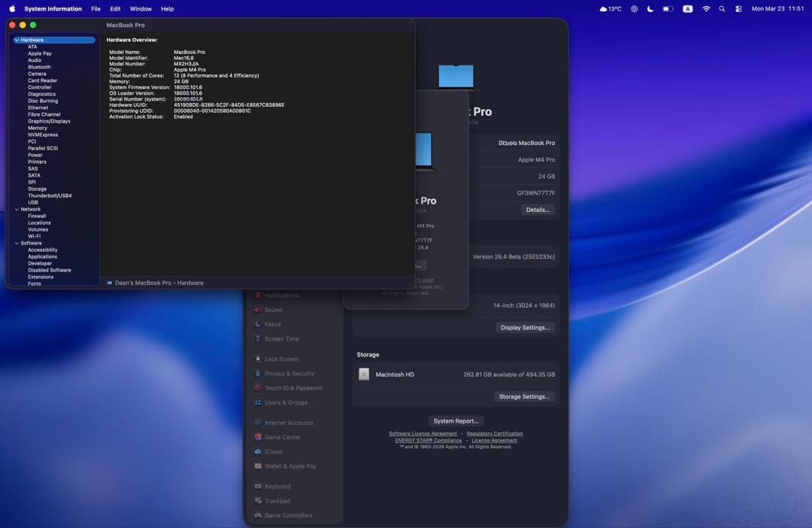Image resolution: width=812 pixels, height=528 pixels.
Task: Click the System Report... button
Action: [456, 420]
